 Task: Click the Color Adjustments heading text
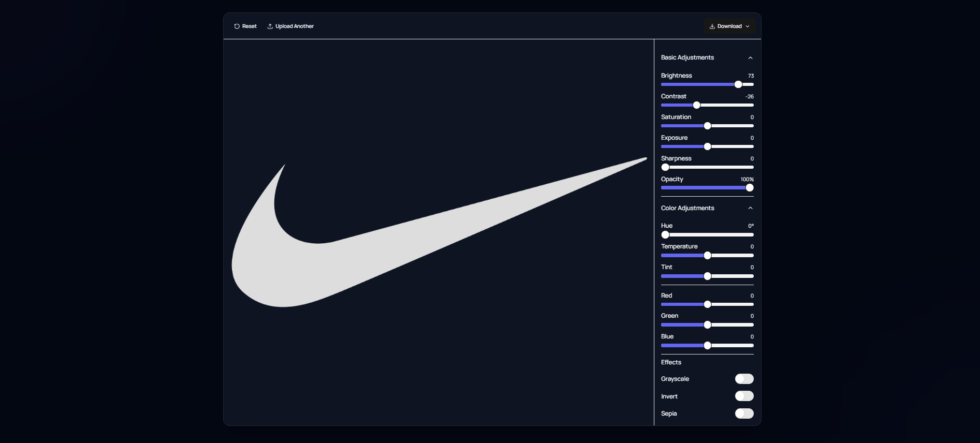[x=688, y=208]
